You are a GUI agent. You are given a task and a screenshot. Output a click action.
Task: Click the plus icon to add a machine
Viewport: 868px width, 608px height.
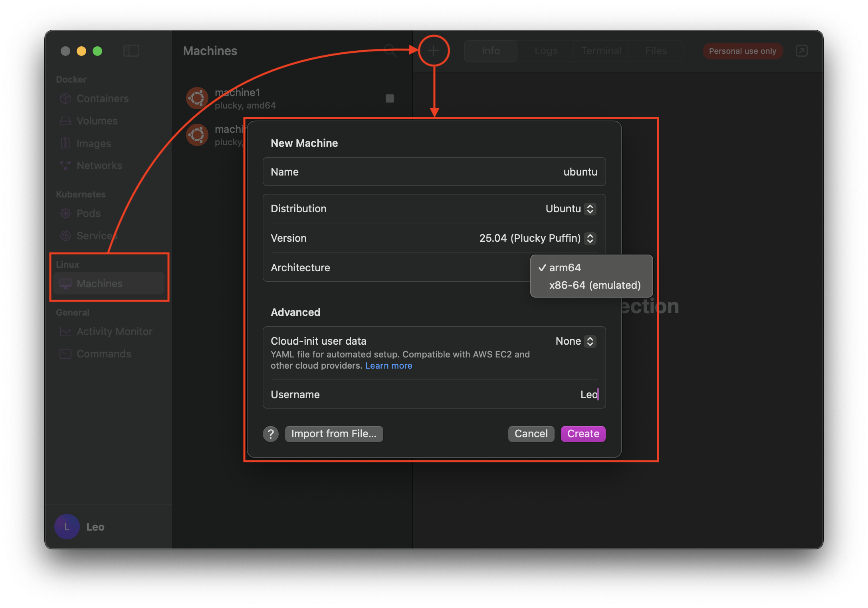pos(434,51)
